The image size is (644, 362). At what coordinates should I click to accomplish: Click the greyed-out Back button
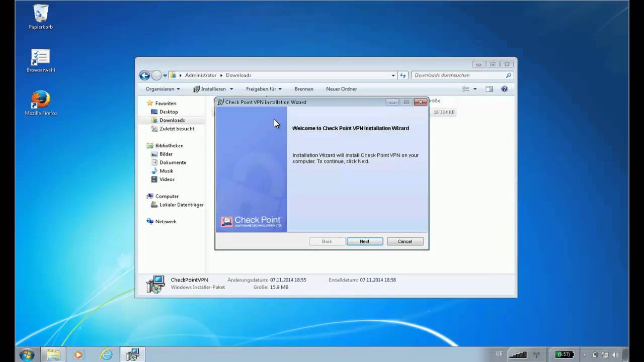click(327, 241)
